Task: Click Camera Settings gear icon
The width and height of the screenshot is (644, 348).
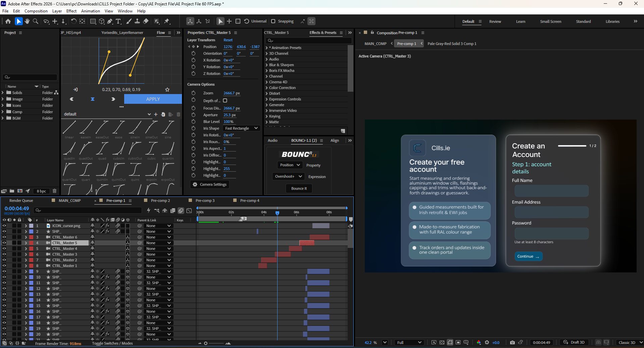Action: (195, 184)
